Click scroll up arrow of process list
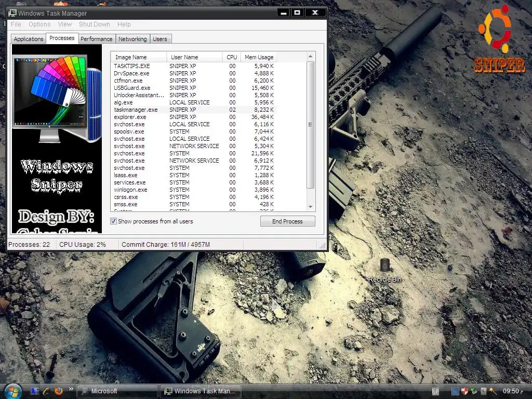532x399 pixels. pos(311,56)
